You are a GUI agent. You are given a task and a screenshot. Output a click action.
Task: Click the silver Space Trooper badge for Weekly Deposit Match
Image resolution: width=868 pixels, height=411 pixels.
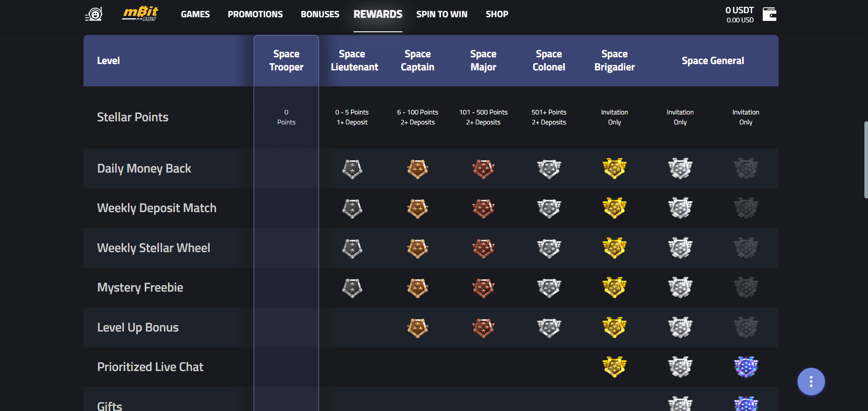click(352, 208)
